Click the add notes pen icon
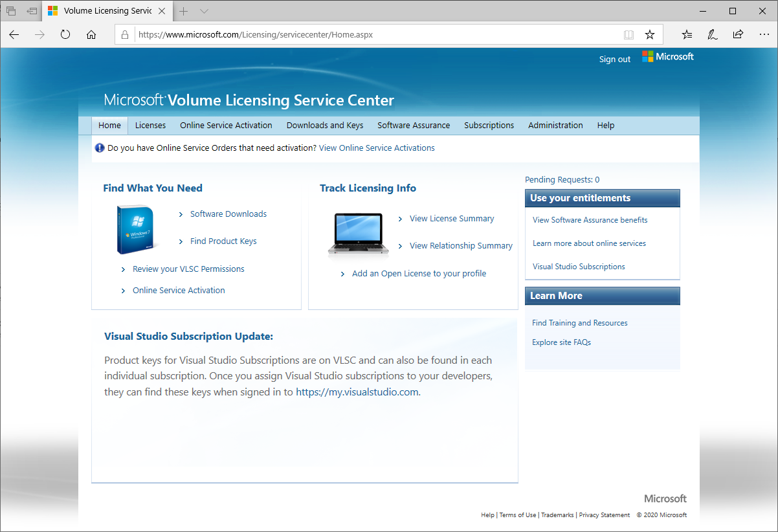 point(713,35)
